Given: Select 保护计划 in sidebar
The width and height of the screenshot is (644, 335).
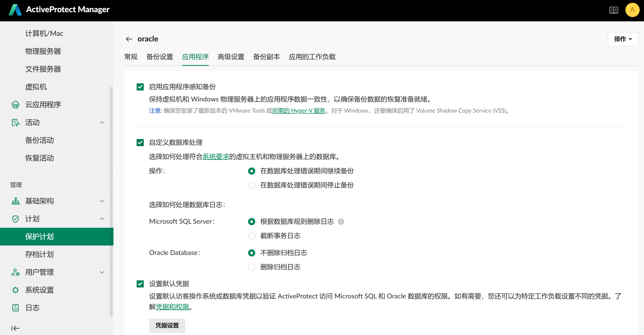Looking at the screenshot, I should [56, 237].
